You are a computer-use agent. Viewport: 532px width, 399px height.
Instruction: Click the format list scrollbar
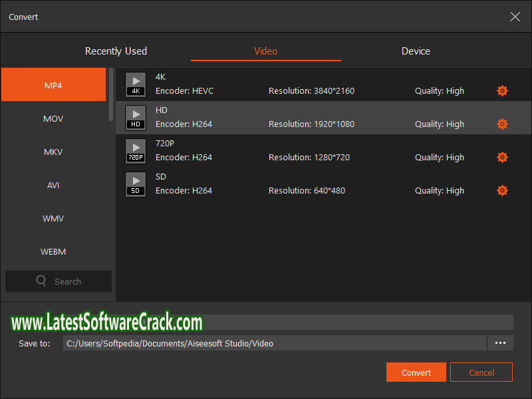tap(111, 94)
